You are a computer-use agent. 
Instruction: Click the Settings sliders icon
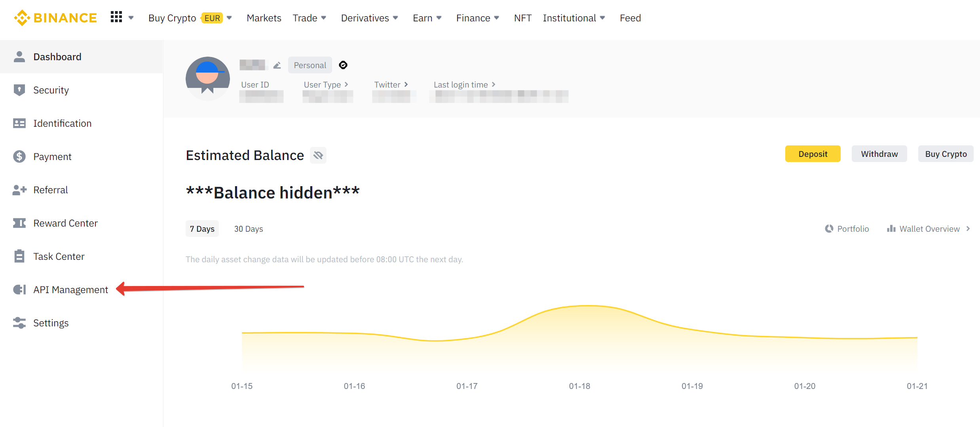tap(19, 323)
